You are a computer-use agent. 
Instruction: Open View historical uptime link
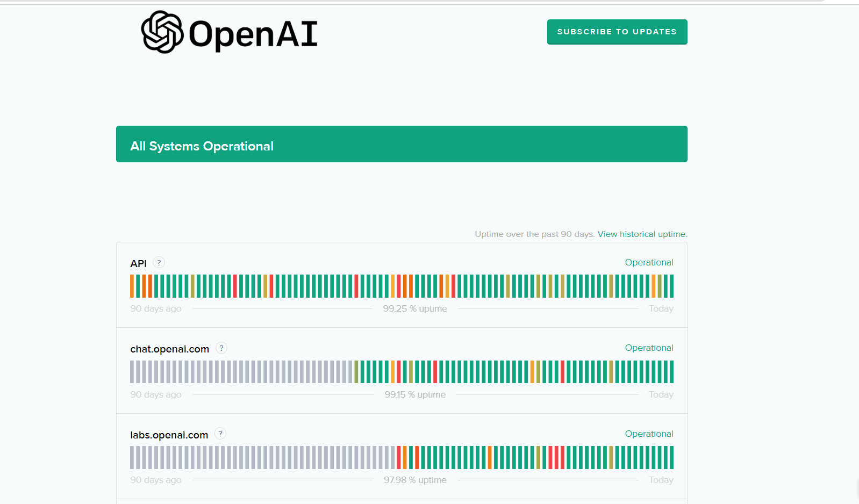642,234
